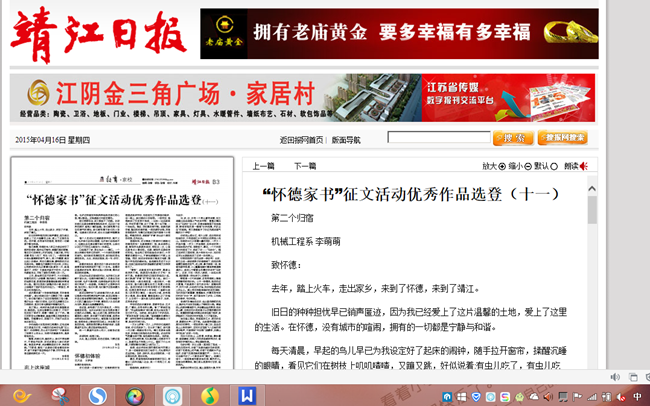
Task: Click the 靖江日报 newspaper logo
Action: point(98,35)
